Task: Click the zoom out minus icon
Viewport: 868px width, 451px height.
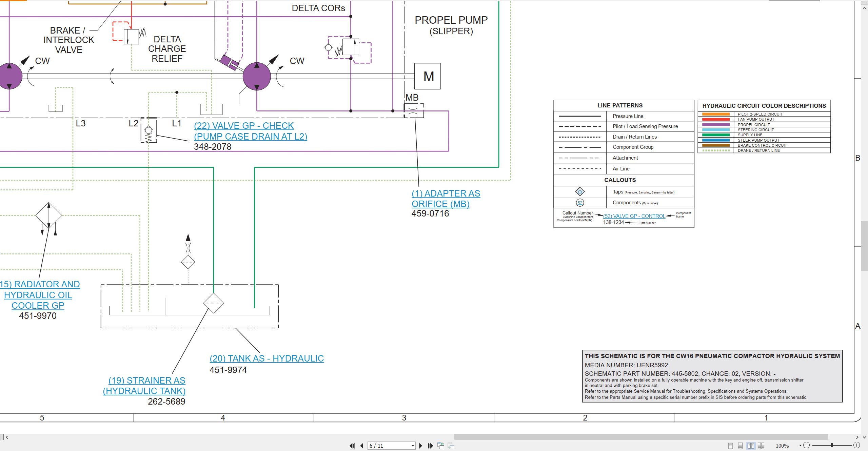Action: pyautogui.click(x=807, y=445)
